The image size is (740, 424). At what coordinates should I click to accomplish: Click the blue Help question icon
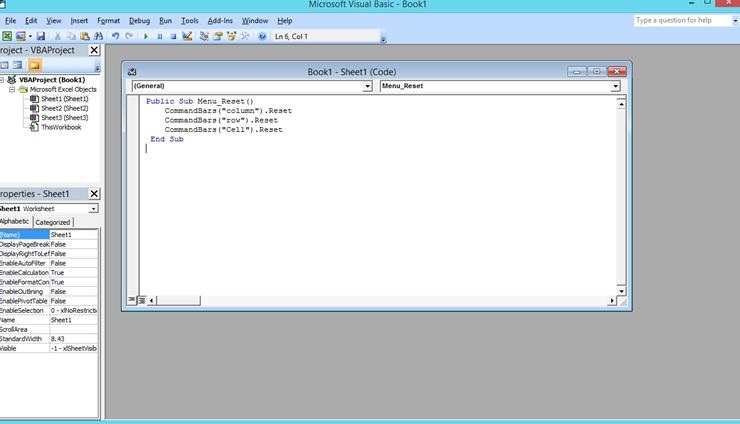262,36
